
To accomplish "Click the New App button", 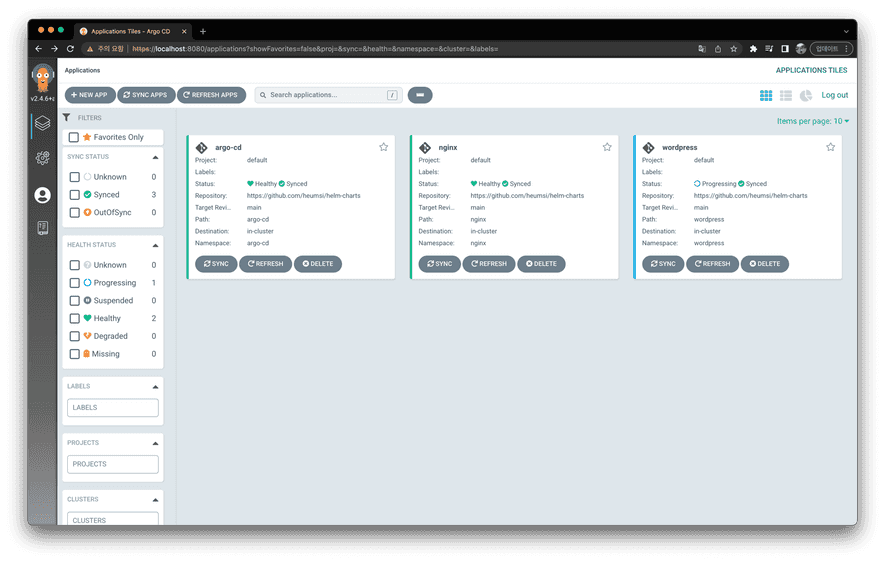I will (89, 95).
